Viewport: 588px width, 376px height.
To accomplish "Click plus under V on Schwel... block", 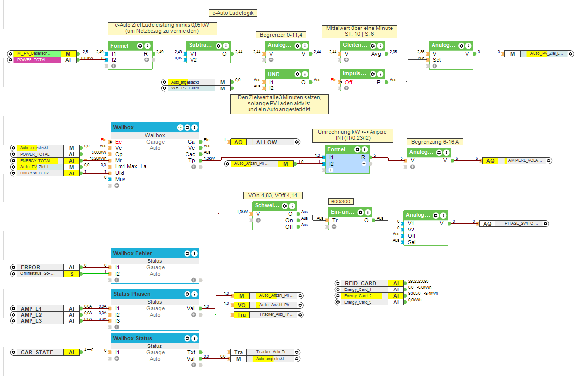I will [258, 220].
